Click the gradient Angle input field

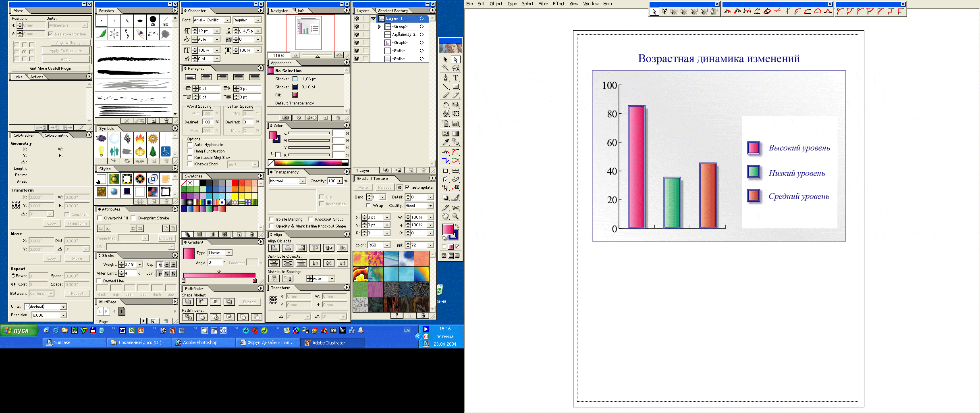(215, 263)
